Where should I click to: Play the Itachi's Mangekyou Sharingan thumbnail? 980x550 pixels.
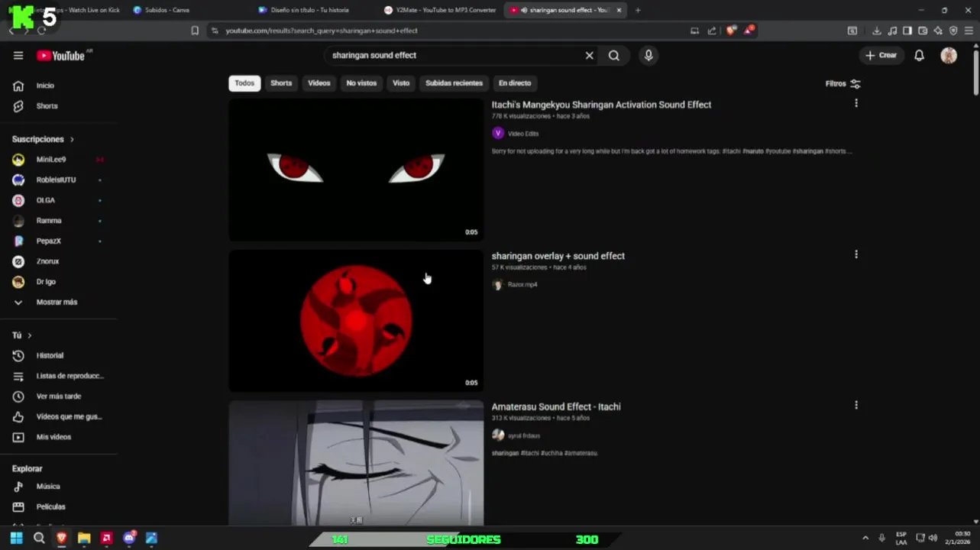(356, 170)
